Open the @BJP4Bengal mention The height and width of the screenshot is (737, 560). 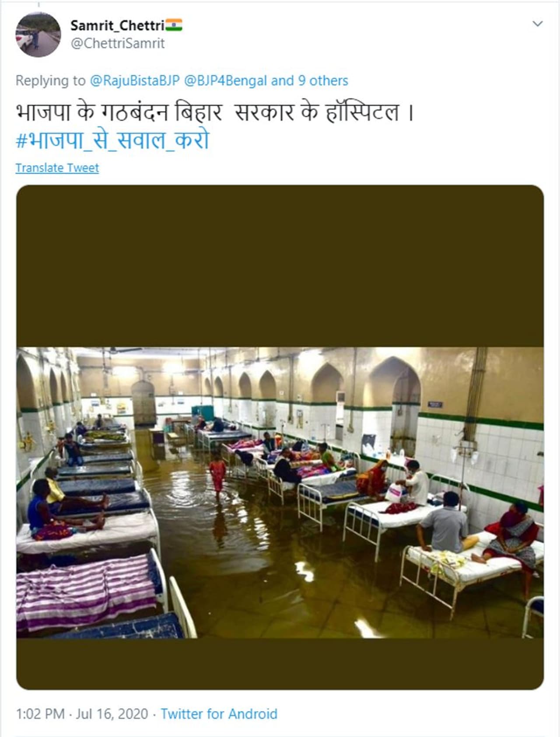[225, 80]
